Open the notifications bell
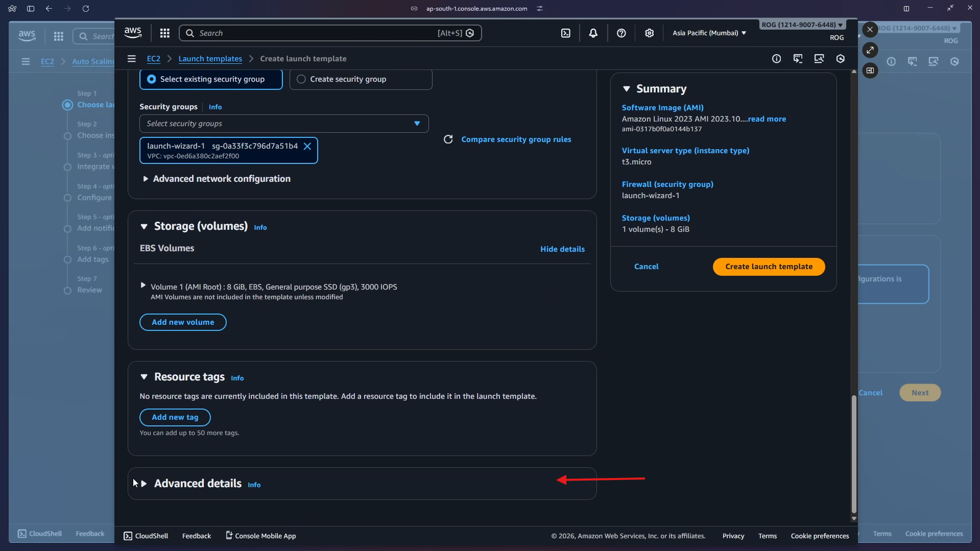The width and height of the screenshot is (980, 551). point(593,33)
